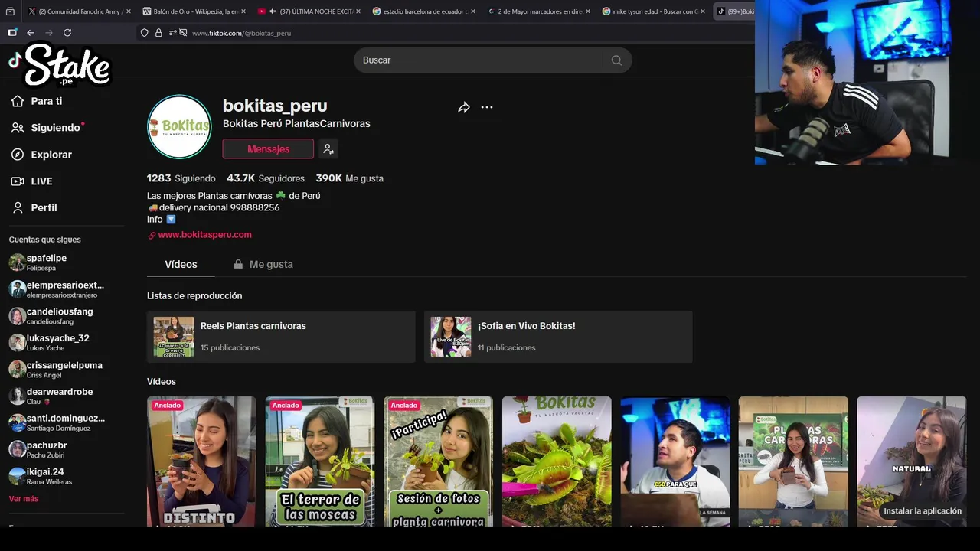
Task: Go back in browser history
Action: pyautogui.click(x=31, y=33)
